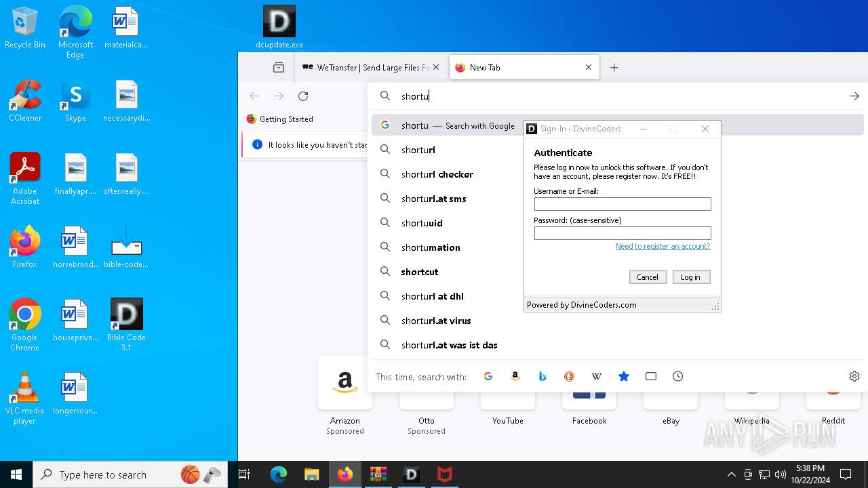Select the necessarydi... image file
The image size is (868, 488).
click(x=126, y=102)
